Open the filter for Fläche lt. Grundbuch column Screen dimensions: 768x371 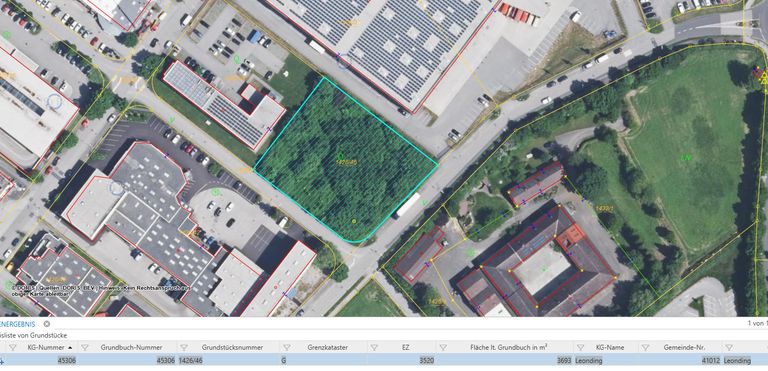tap(443, 347)
